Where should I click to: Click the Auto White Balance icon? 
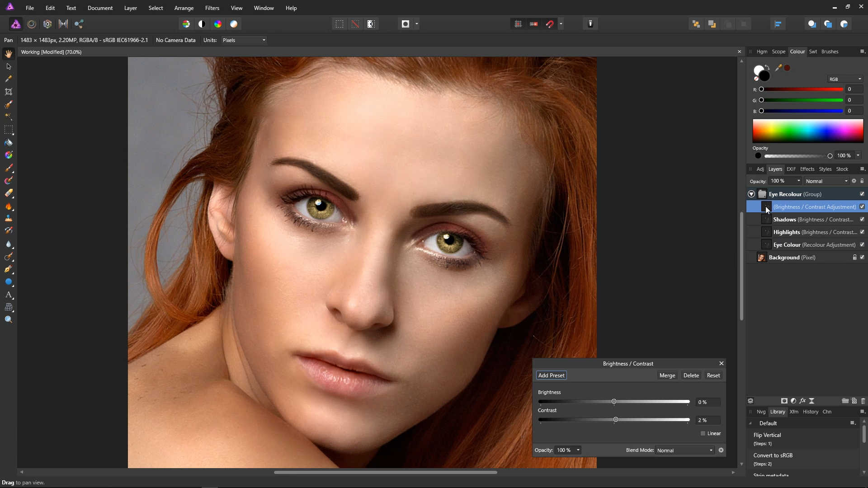pos(234,24)
